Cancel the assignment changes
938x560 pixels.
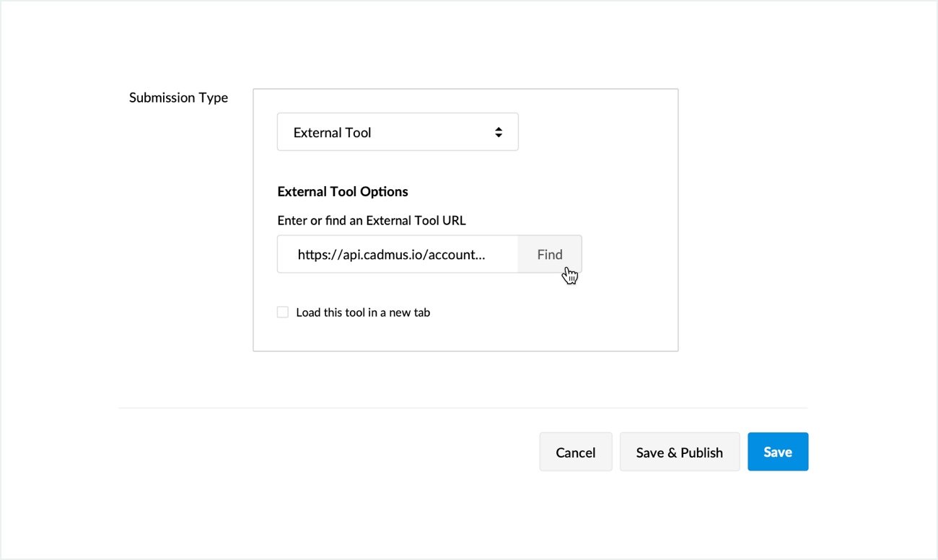pos(575,452)
